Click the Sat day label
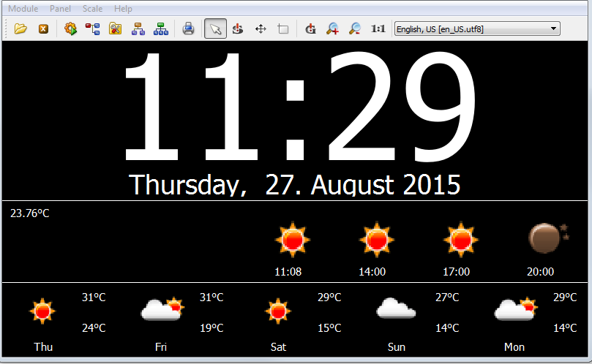Image resolution: width=592 pixels, height=364 pixels. pos(279,347)
